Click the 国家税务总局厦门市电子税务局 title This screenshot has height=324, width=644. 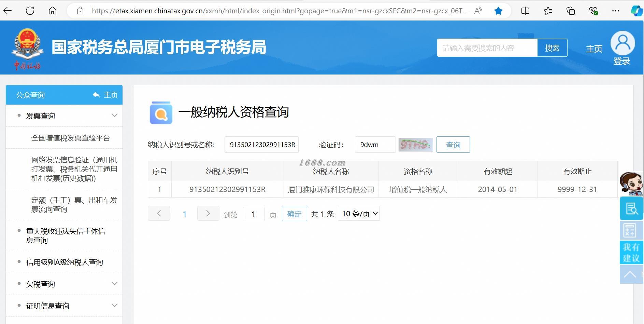[159, 48]
